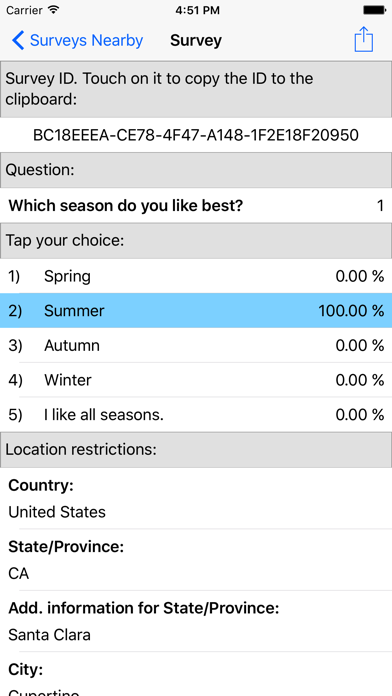Tap the CA State/Province row
Image resolution: width=392 pixels, height=696 pixels.
click(196, 560)
